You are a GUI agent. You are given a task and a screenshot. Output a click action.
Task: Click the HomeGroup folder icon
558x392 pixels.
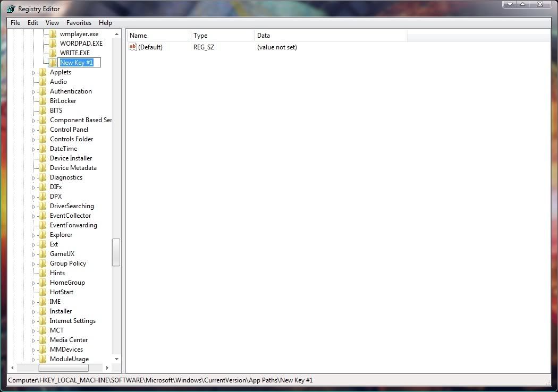43,283
